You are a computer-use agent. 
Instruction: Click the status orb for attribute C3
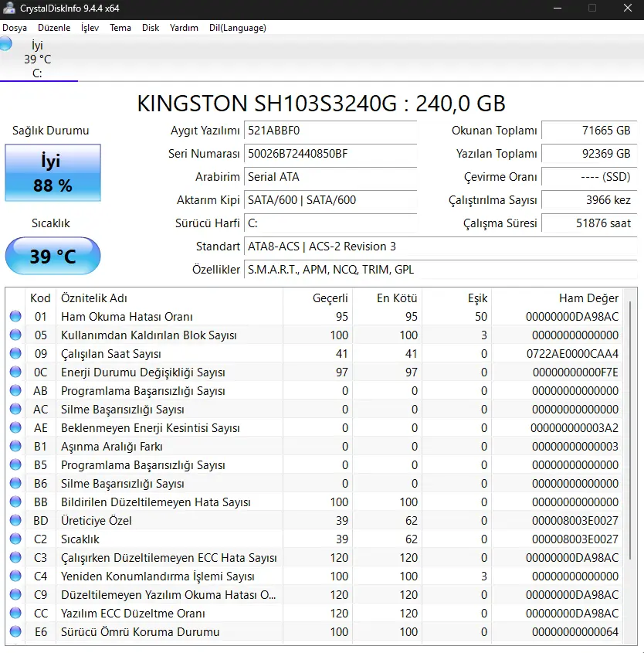15,557
